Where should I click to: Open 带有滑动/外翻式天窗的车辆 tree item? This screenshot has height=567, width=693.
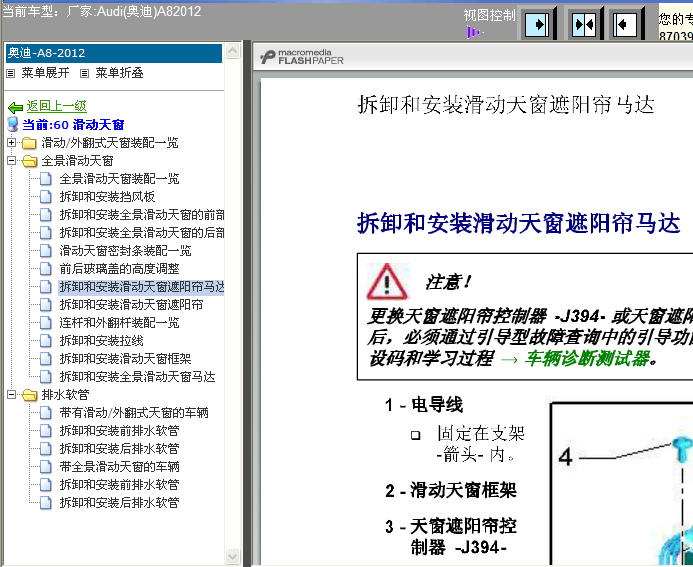(134, 413)
